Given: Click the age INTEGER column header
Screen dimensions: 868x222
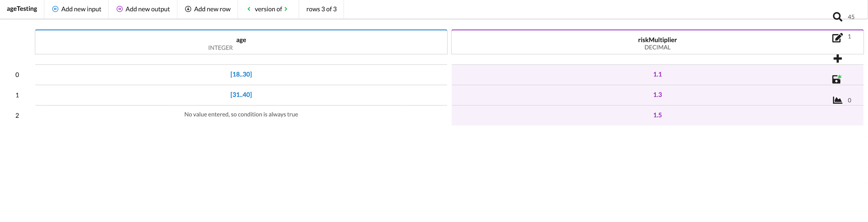Looking at the screenshot, I should pos(241,43).
